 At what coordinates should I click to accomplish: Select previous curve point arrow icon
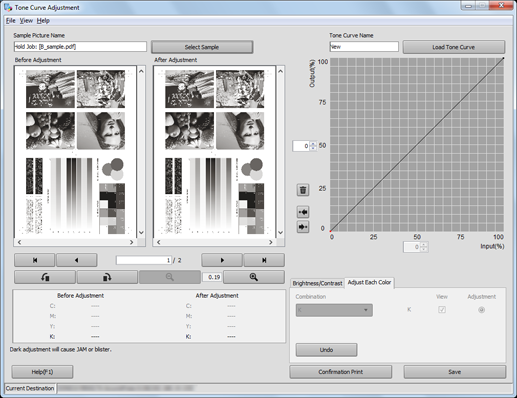coord(303,212)
